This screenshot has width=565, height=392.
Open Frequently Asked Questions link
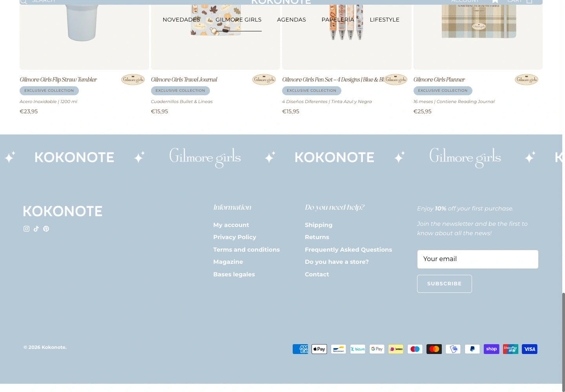point(348,250)
